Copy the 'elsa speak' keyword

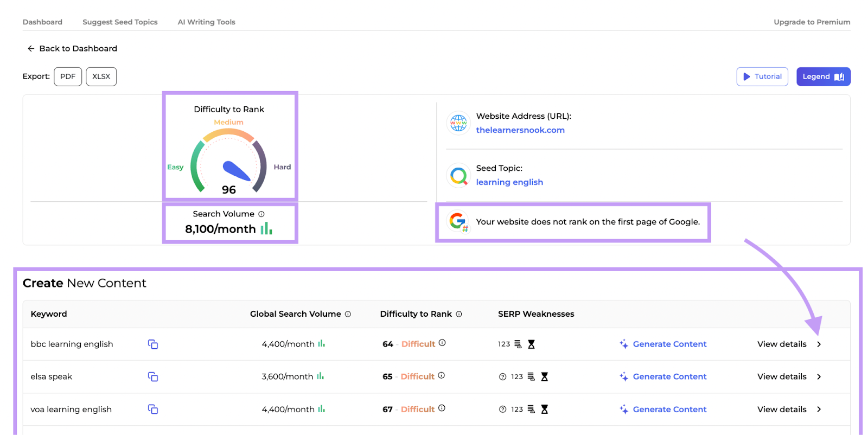153,377
